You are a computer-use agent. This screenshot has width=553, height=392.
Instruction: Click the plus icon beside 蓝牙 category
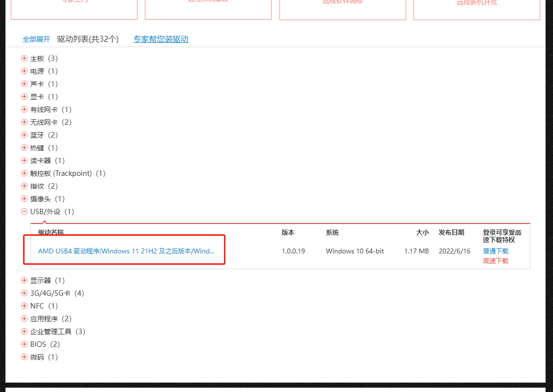pyautogui.click(x=24, y=135)
